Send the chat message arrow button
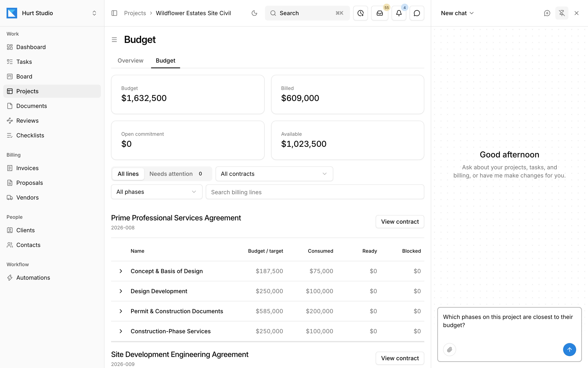Viewport: 588px width, 368px height. click(569, 350)
